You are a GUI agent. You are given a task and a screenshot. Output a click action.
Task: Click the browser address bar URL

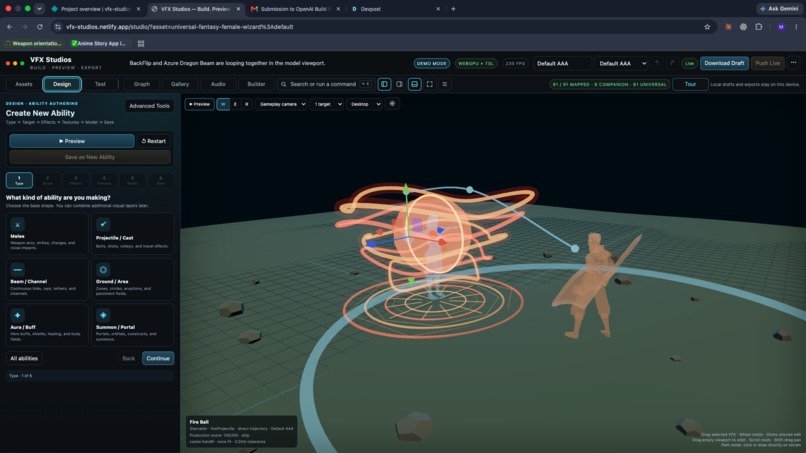point(179,27)
